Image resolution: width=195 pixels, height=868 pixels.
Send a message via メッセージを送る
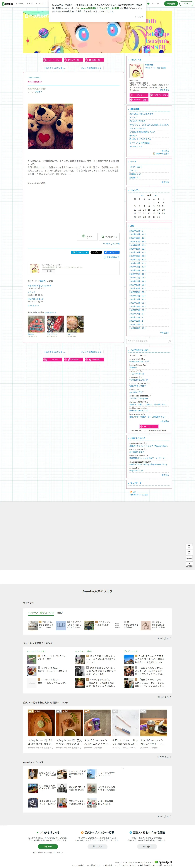139,100
